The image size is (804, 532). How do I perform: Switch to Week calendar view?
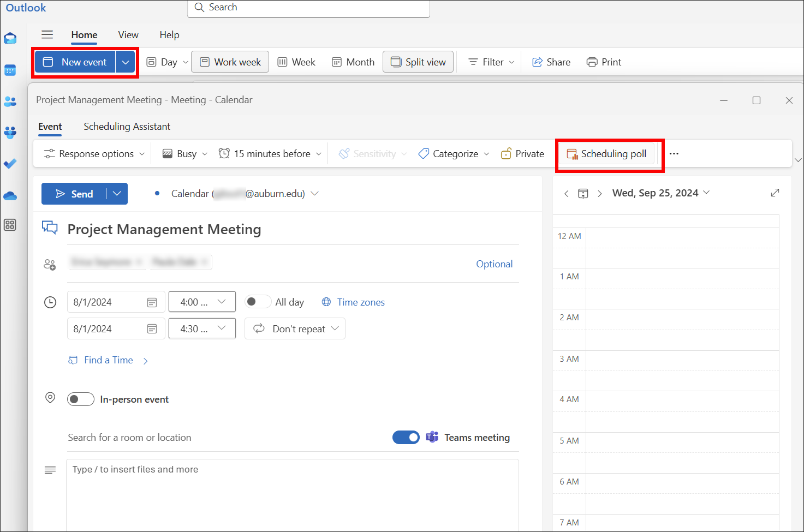[x=296, y=62]
